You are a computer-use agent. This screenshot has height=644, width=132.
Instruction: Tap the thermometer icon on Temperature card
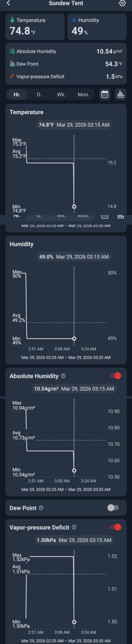pyautogui.click(x=12, y=20)
